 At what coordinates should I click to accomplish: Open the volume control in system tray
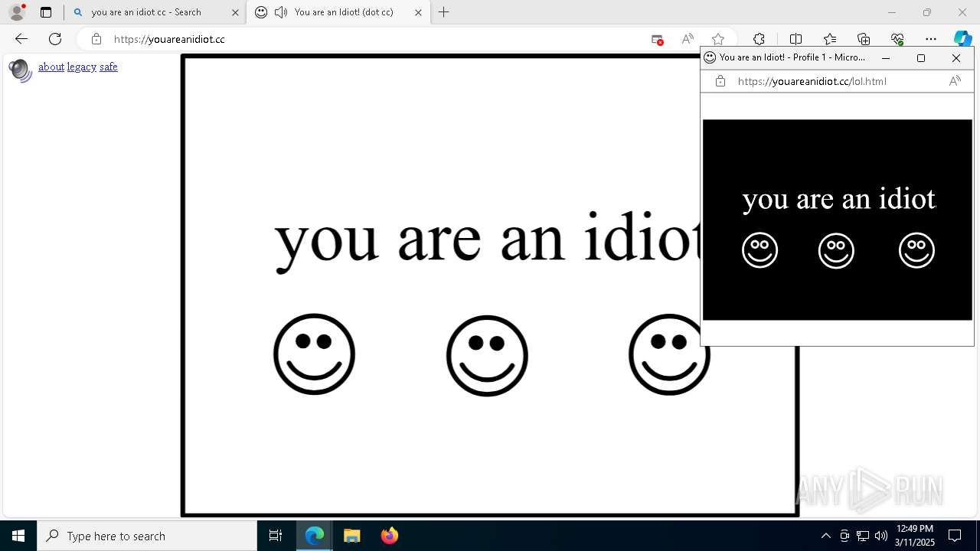pos(881,536)
